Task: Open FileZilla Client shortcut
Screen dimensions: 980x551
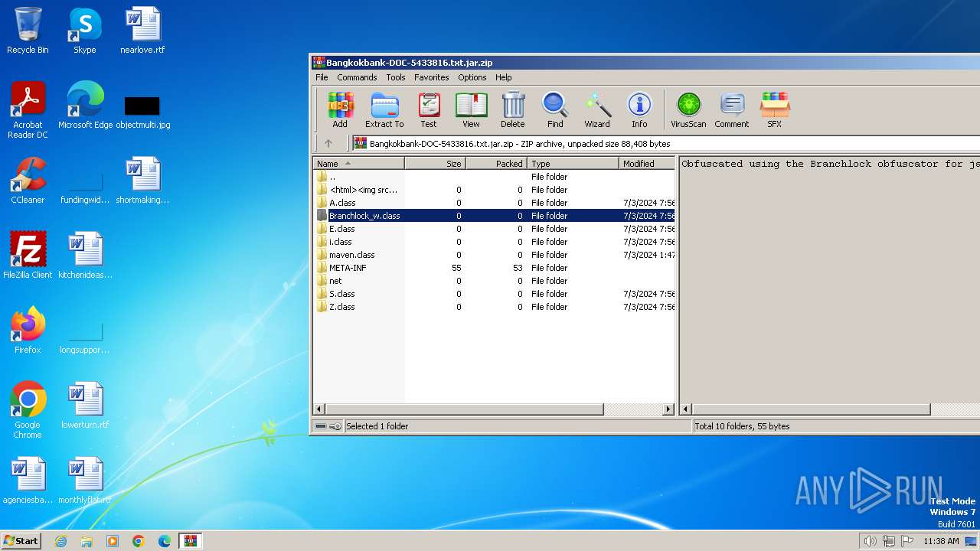Action: pyautogui.click(x=28, y=256)
